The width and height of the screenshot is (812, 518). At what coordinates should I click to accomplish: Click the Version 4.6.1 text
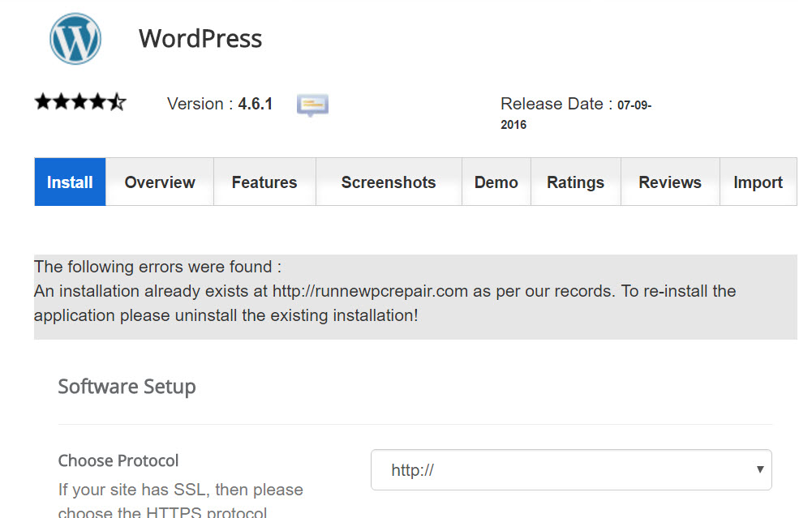click(220, 104)
